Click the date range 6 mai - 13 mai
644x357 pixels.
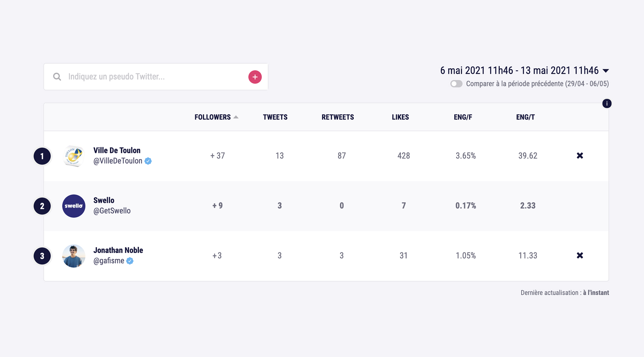coord(519,71)
